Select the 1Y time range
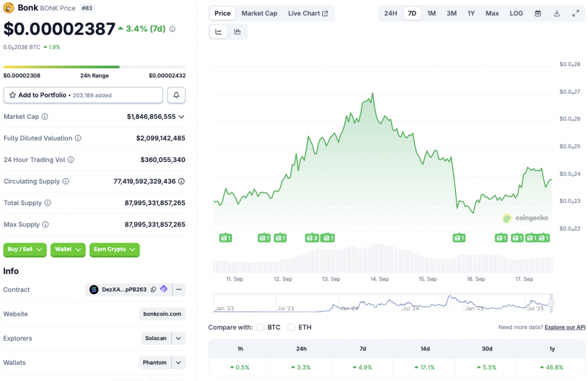 (x=471, y=14)
